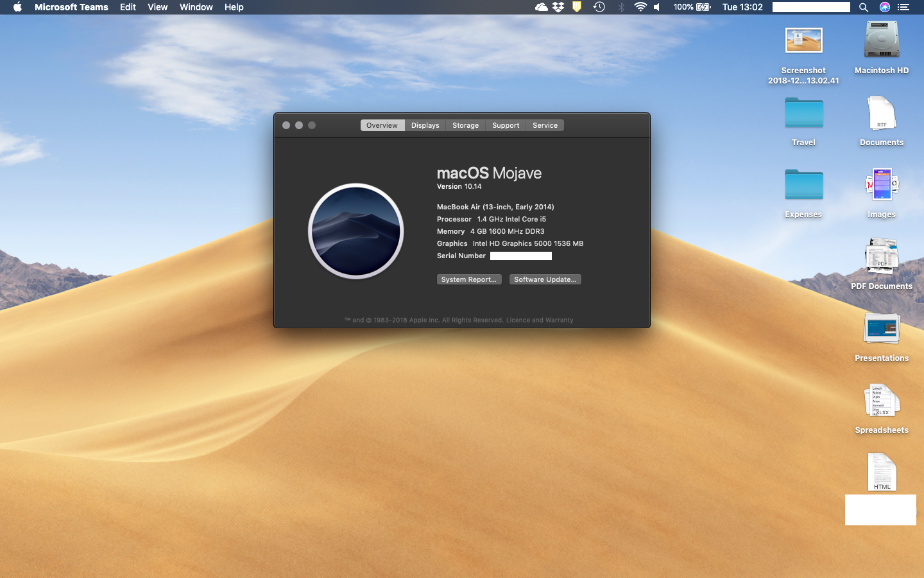Click the battery status icon
Screen dimensions: 924x578
coord(703,7)
